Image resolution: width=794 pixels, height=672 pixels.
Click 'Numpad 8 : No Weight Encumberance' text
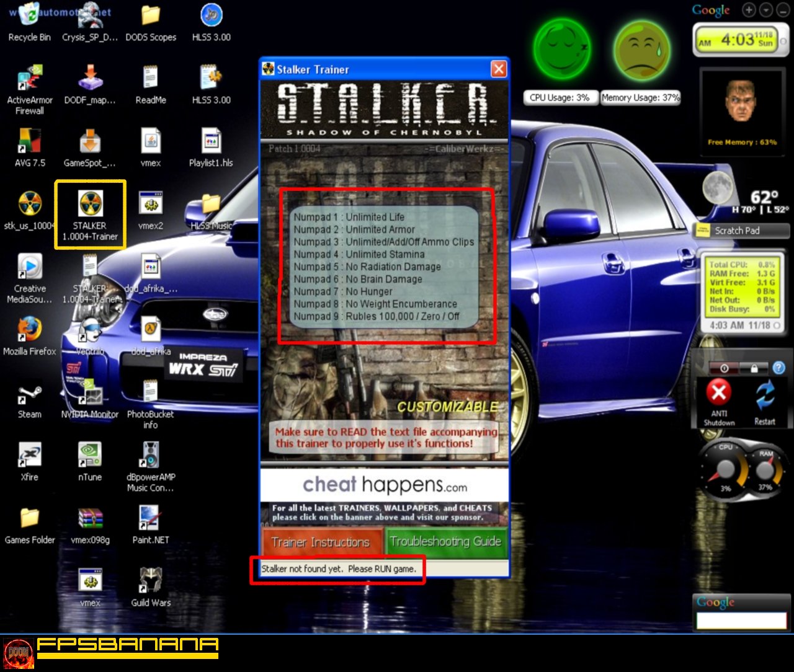tap(375, 304)
